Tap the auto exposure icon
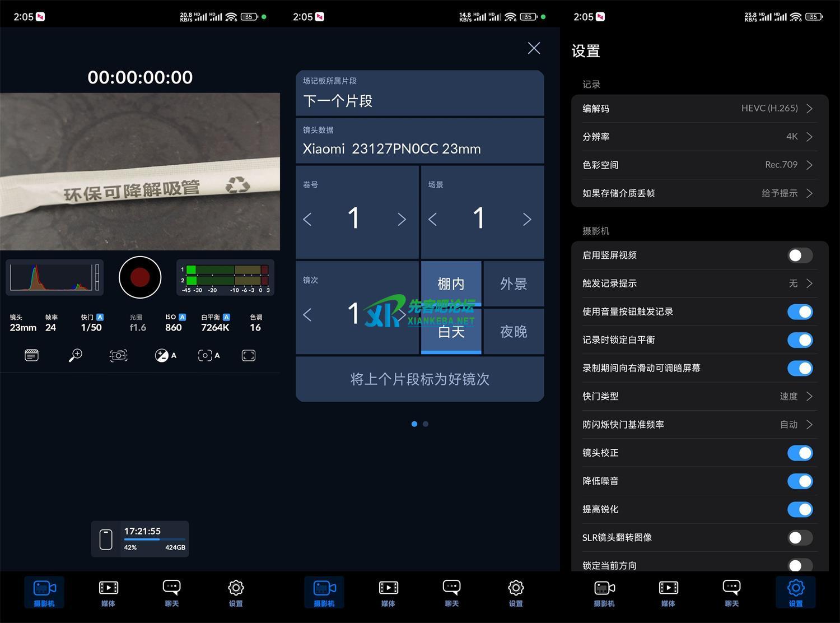 [165, 355]
